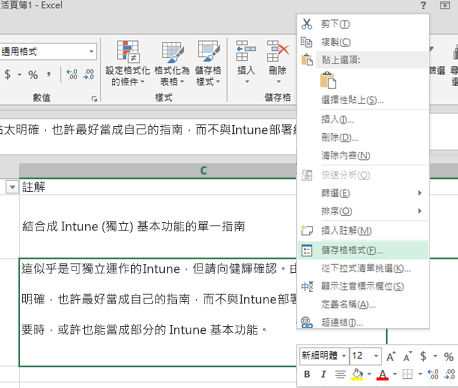Open 儲存格樣式 cell styles gallery

coord(208,63)
